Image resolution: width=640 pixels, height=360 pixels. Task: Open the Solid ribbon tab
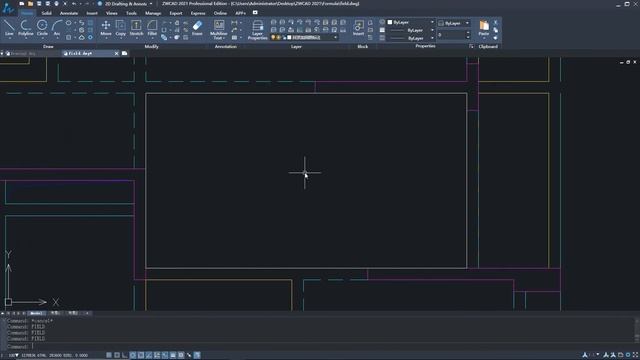tap(47, 13)
